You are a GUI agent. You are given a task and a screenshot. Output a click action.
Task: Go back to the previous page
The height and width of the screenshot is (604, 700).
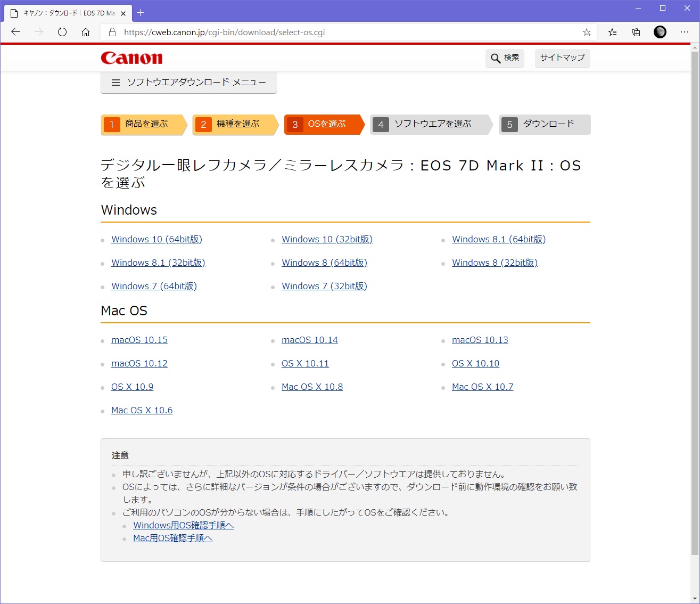(x=15, y=32)
